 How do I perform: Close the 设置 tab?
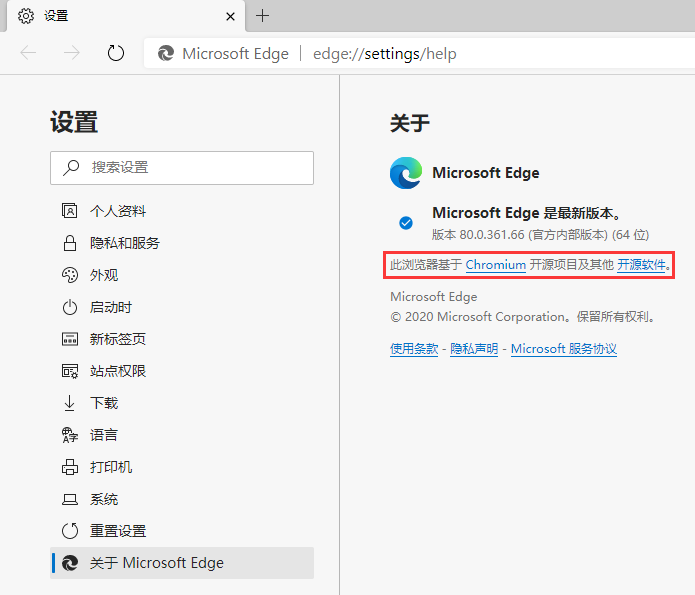tap(230, 16)
